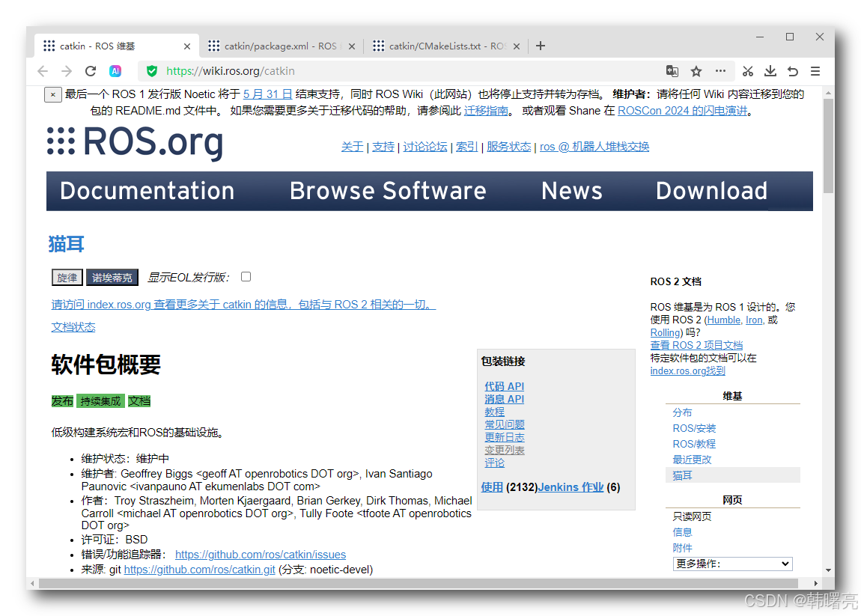Open the Download menu item

tap(712, 191)
